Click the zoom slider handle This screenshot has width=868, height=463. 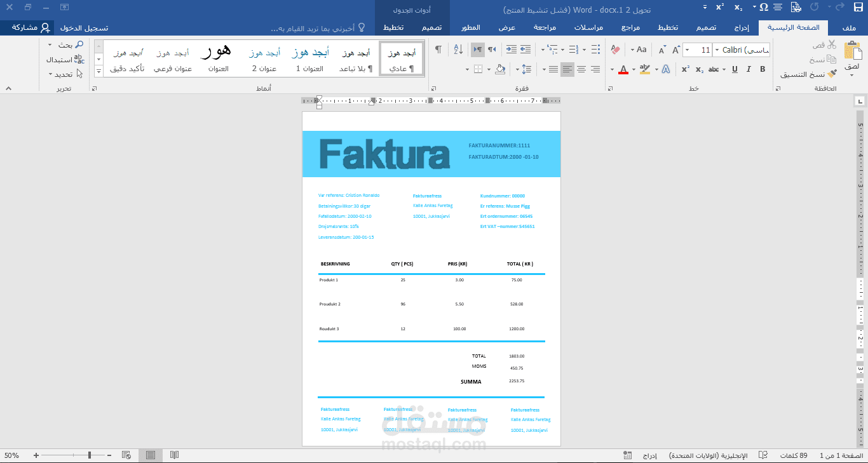[90, 455]
